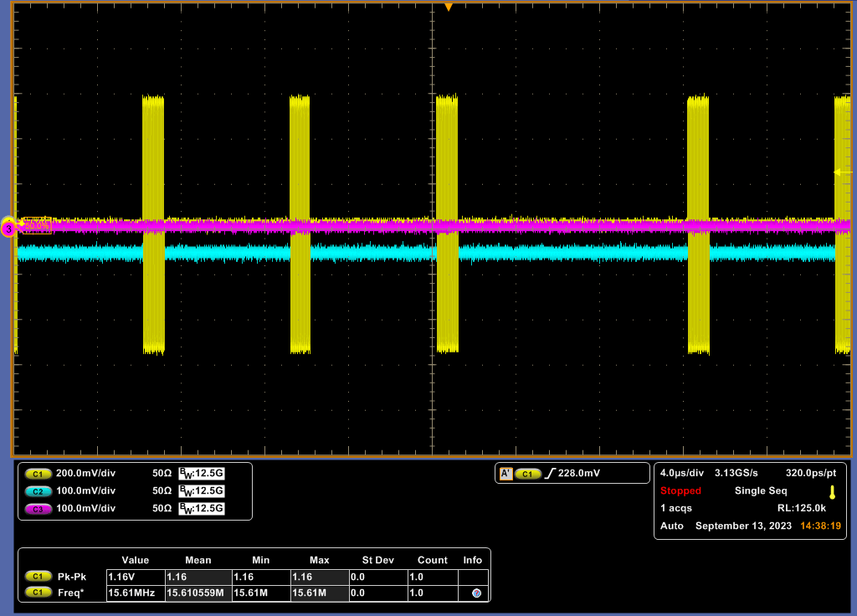Click the C1 badge in the Pk-Pk row

(x=38, y=576)
